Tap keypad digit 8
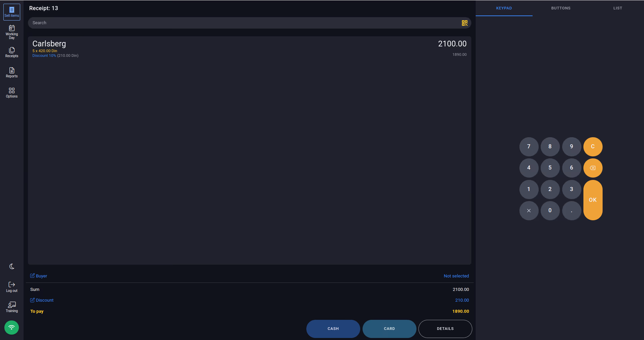644x340 pixels. point(550,147)
